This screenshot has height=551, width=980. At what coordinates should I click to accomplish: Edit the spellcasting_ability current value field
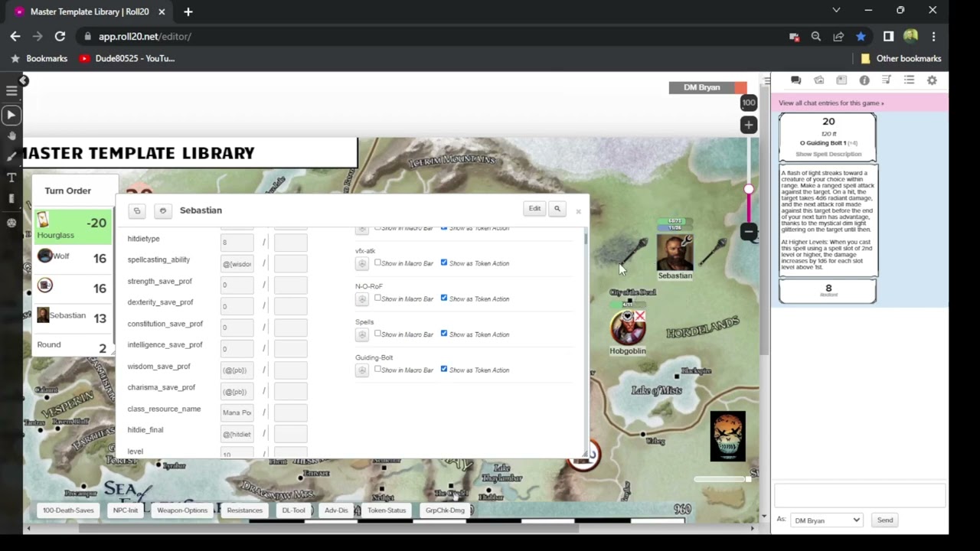pyautogui.click(x=237, y=264)
